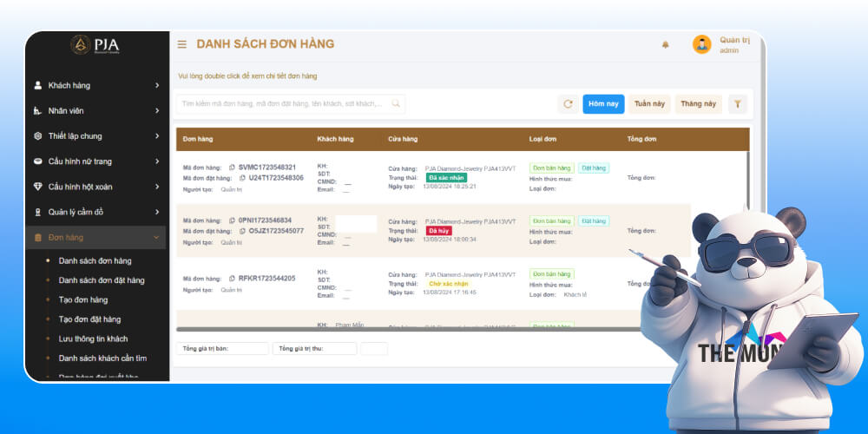This screenshot has width=868, height=434.
Task: Open the filter funnel icon
Action: 737,104
